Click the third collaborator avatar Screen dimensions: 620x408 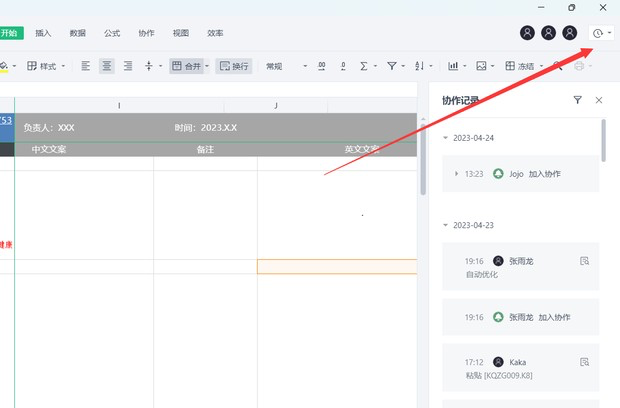pos(570,33)
